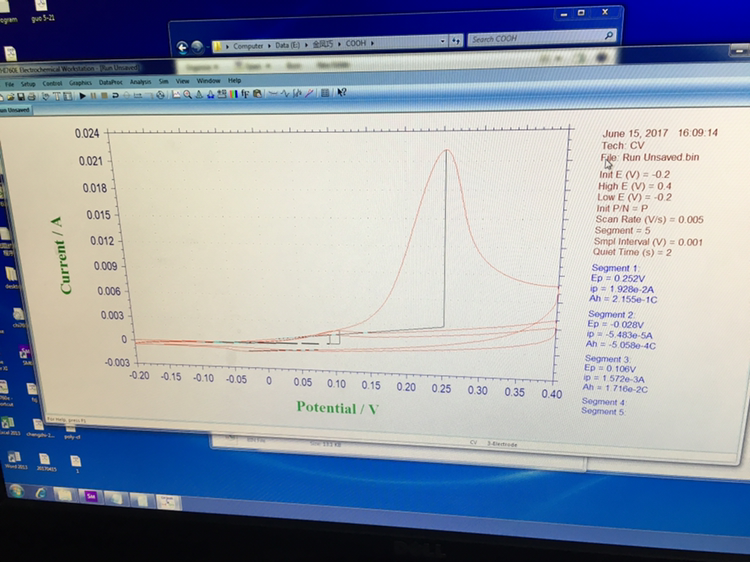The width and height of the screenshot is (750, 562).
Task: Click the Cell control globe icon
Action: point(160,95)
